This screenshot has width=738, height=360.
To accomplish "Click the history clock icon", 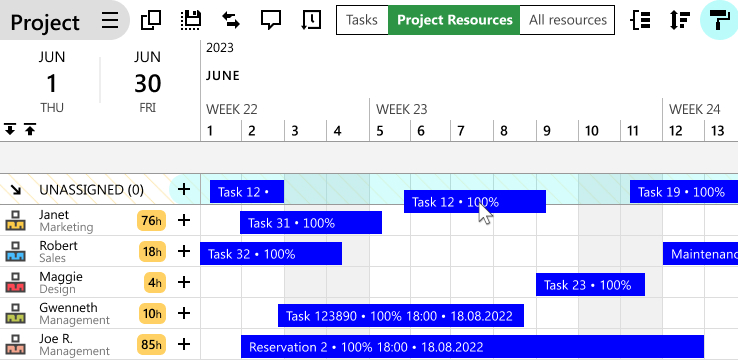I will point(311,20).
